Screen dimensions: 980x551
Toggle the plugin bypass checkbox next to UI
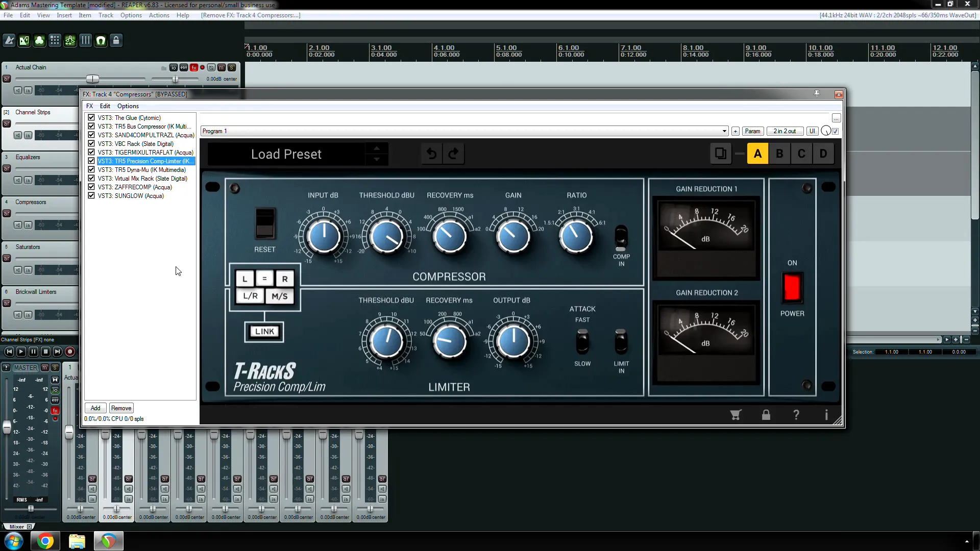(x=836, y=131)
